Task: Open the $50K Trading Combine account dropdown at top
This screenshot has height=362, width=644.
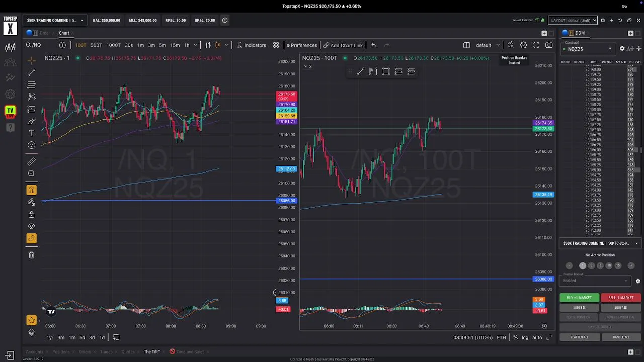Action: point(55,21)
